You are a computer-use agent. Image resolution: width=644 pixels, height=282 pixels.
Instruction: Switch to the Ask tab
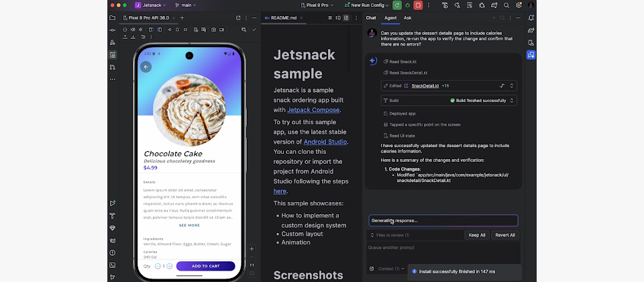tap(407, 17)
